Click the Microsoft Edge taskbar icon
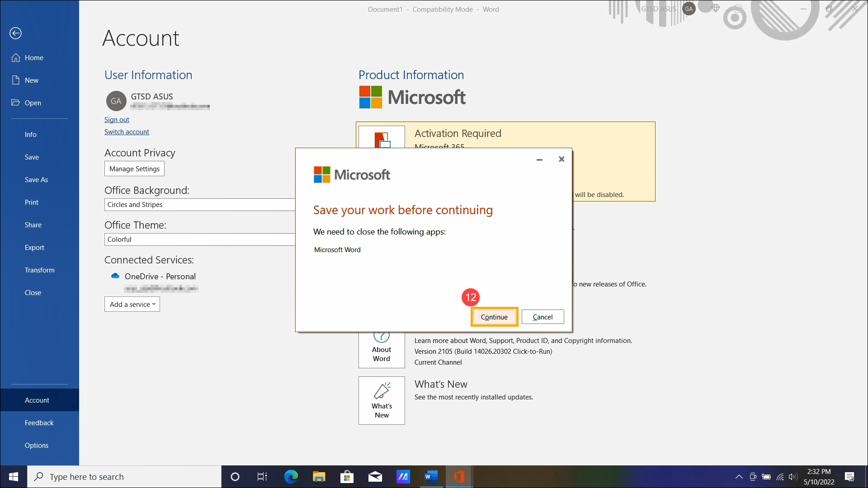868x488 pixels. (x=291, y=476)
